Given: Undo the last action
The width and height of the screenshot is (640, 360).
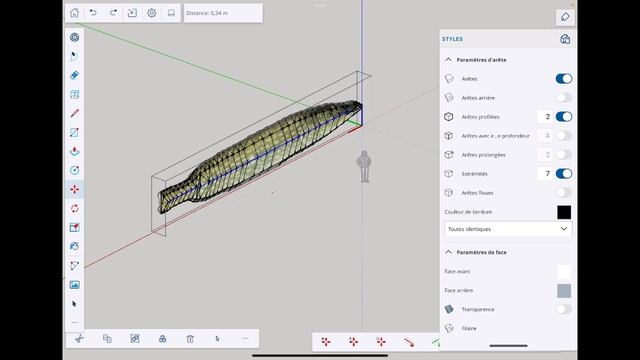Looking at the screenshot, I should (93, 13).
